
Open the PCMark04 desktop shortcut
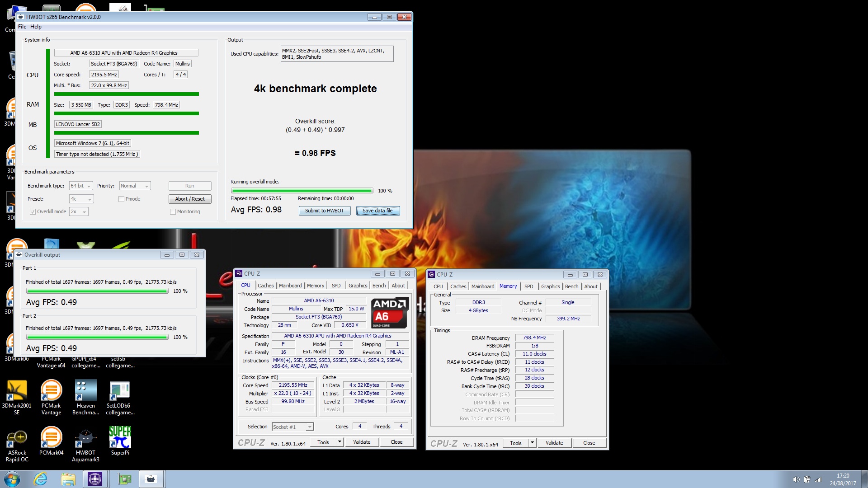pos(52,441)
